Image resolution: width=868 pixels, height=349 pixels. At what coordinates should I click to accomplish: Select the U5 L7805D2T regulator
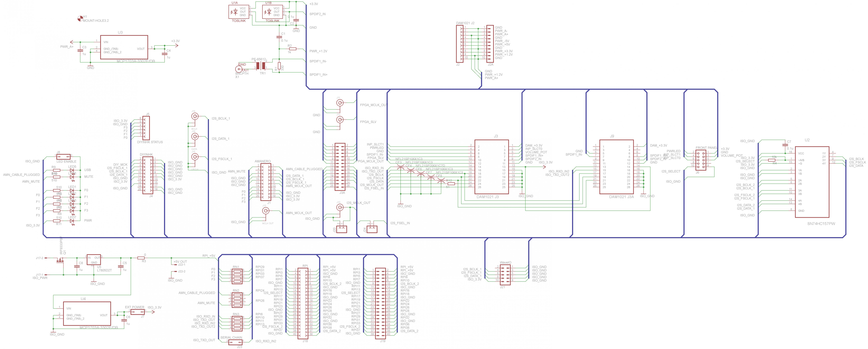[x=94, y=260]
